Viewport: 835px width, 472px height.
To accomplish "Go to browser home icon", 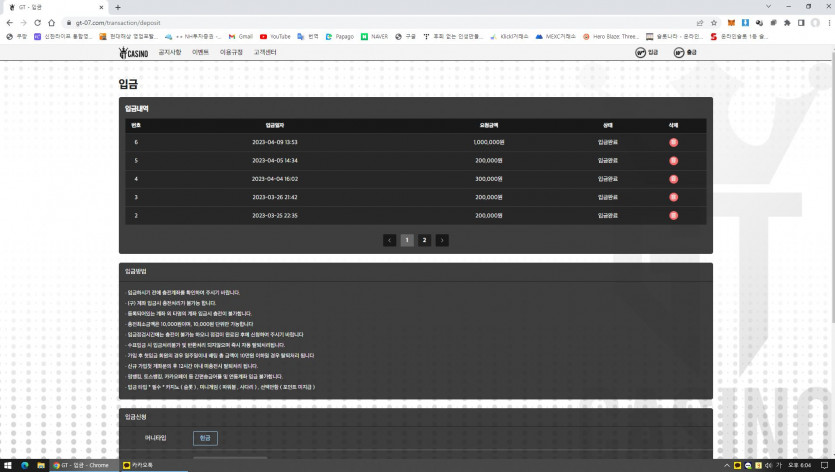I will (52, 23).
